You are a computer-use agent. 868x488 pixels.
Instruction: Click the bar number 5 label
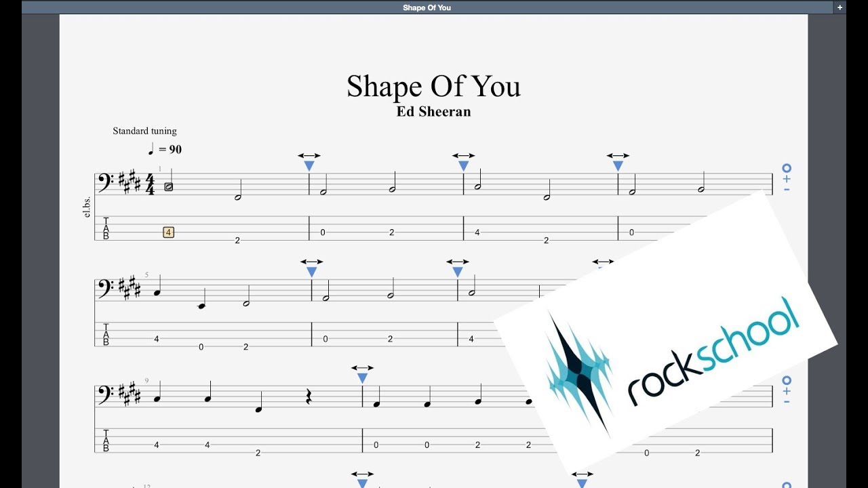[146, 274]
